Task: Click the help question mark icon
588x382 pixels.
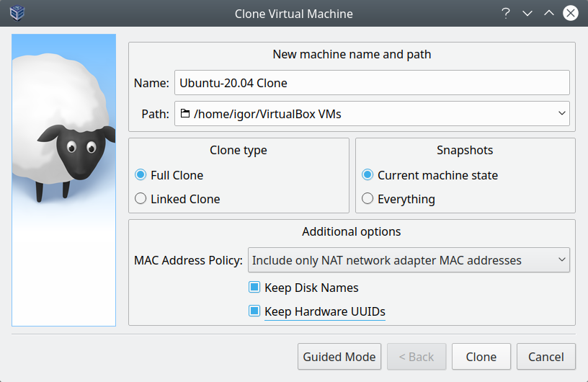Action: click(507, 13)
